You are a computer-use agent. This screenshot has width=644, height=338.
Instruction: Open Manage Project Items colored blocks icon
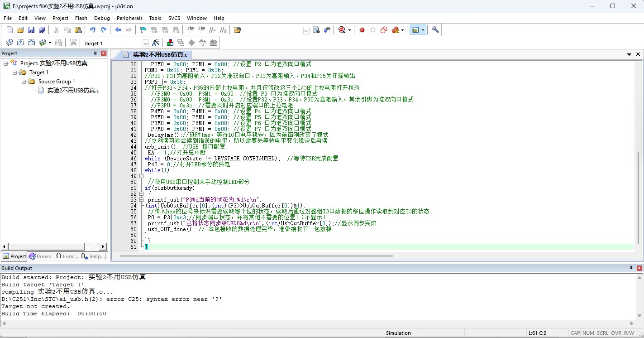point(170,43)
